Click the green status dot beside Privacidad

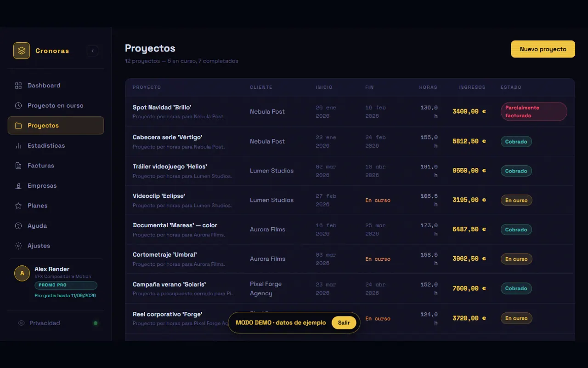(x=96, y=323)
